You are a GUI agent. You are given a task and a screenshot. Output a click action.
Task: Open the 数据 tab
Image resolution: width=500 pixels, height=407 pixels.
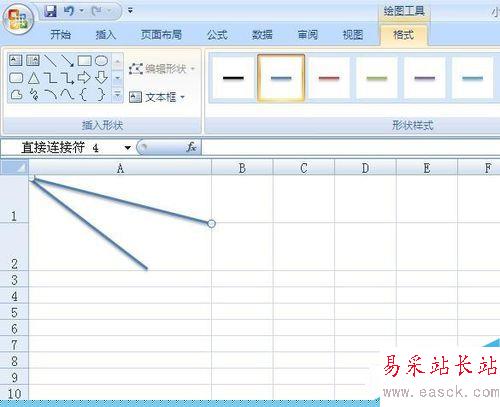pyautogui.click(x=262, y=34)
